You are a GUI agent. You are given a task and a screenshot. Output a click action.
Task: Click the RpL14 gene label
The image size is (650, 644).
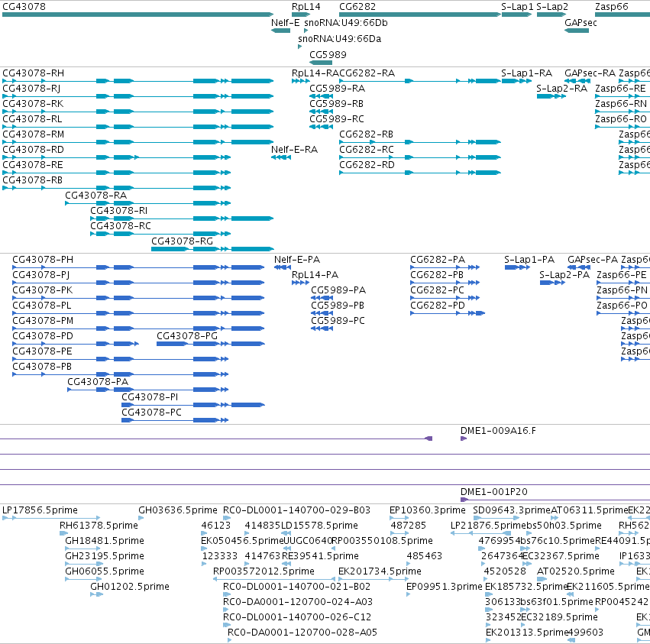306,7
